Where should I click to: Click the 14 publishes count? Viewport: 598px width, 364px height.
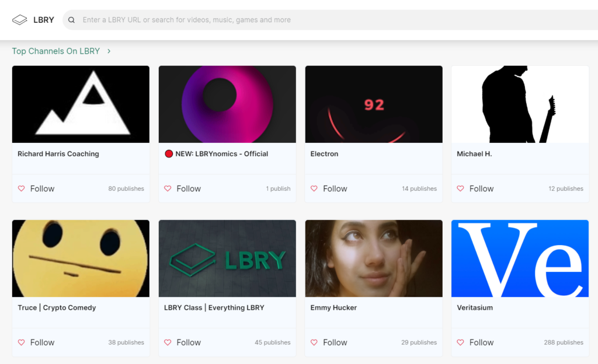point(419,188)
